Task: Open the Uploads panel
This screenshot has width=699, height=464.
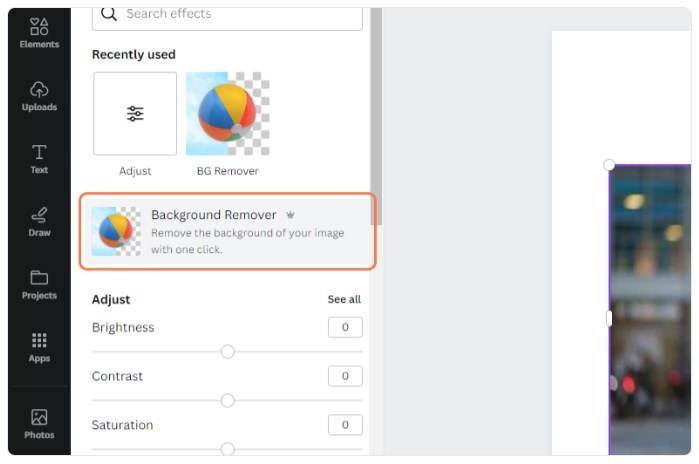Action: 39,96
